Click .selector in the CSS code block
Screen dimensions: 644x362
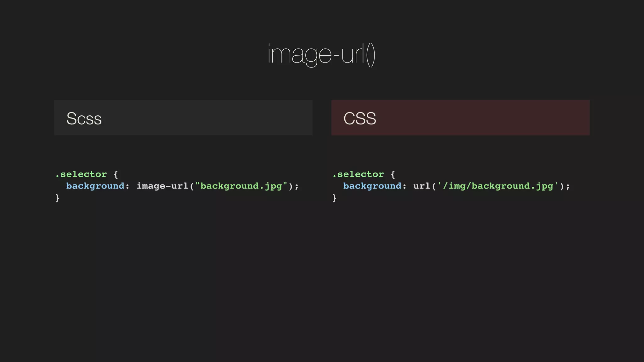(358, 174)
